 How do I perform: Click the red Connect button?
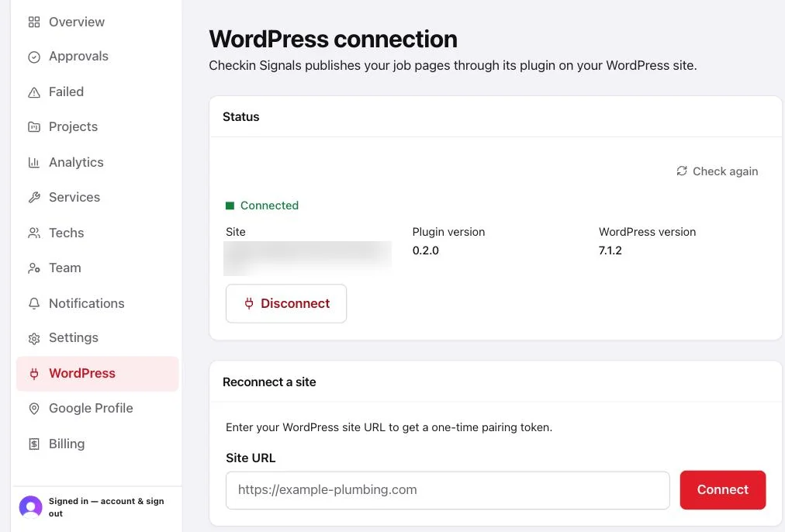722,489
